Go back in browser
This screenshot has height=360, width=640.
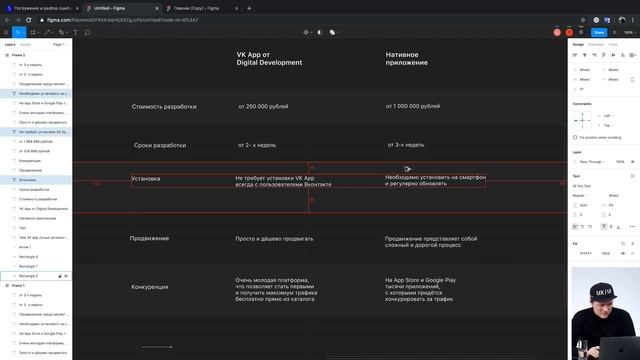7,20
